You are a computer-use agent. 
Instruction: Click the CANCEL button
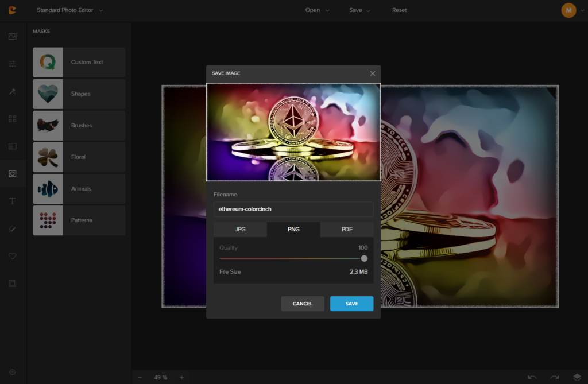[303, 304]
